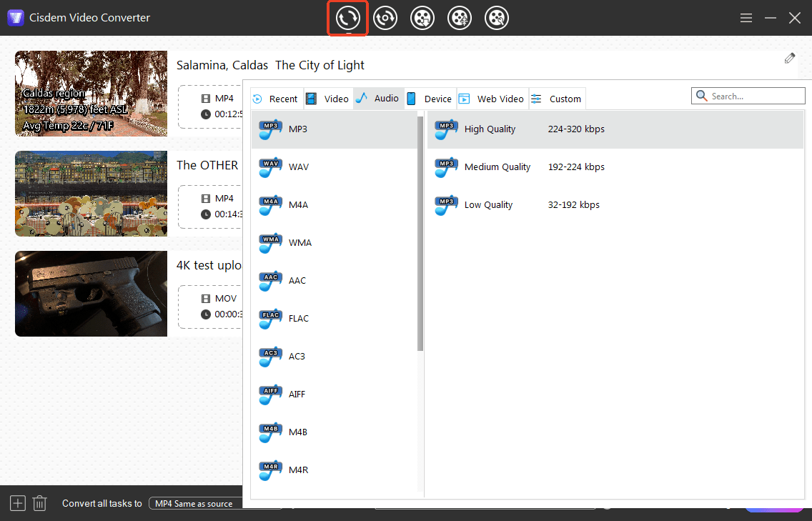812x521 pixels.
Task: Click the pencil edit icon
Action: coord(790,59)
